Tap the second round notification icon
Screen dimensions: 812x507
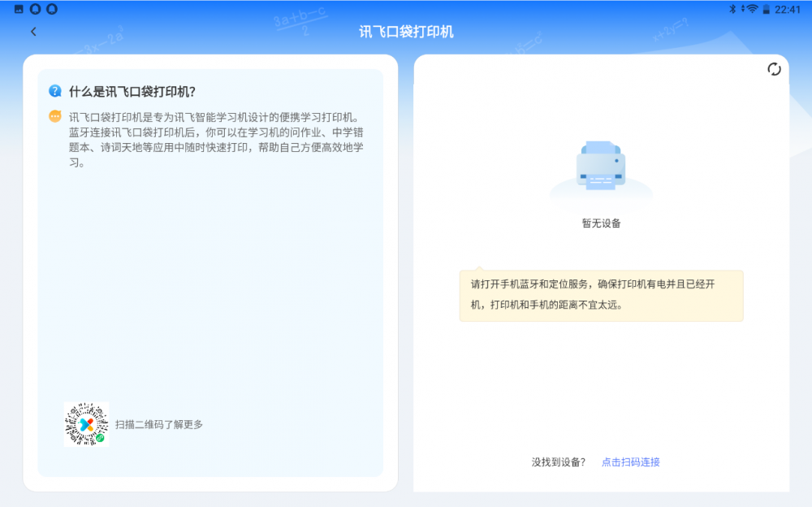coord(35,9)
